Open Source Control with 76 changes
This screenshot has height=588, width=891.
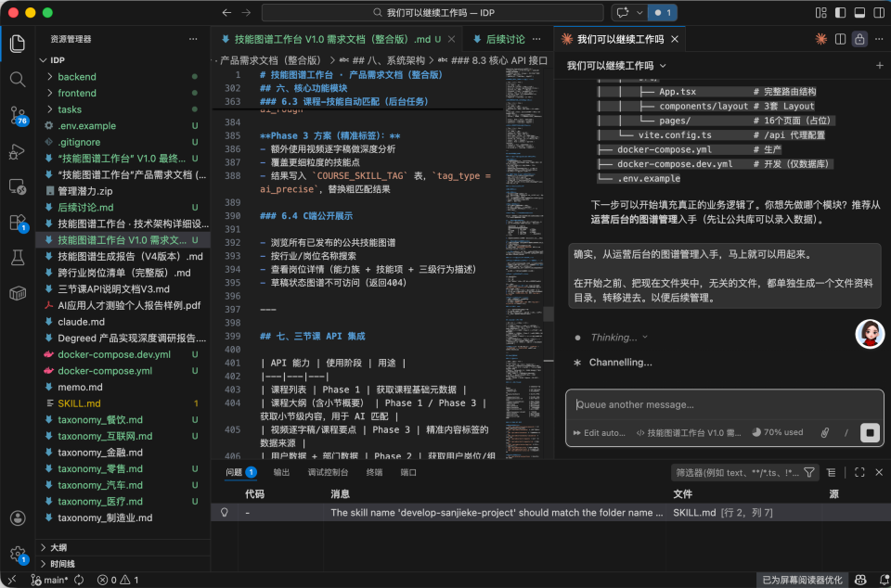click(18, 116)
